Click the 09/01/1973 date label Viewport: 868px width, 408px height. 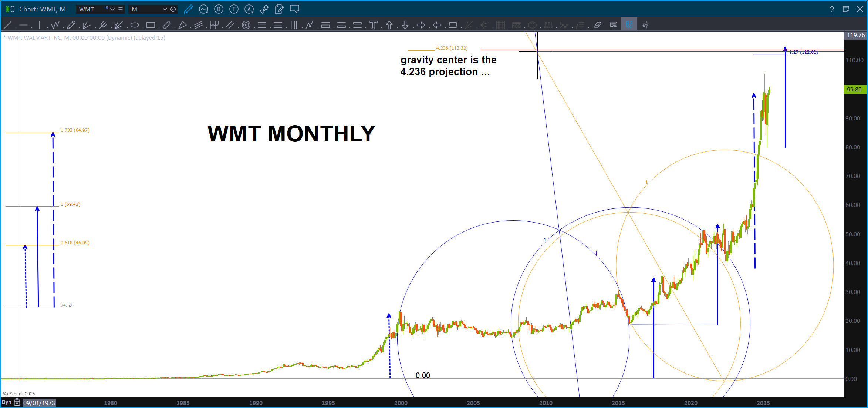pos(39,403)
